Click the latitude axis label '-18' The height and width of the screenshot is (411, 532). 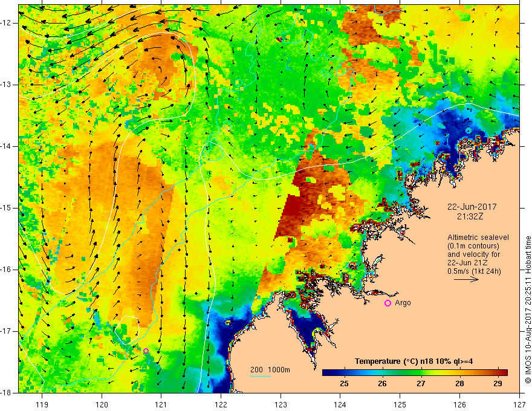(6, 393)
